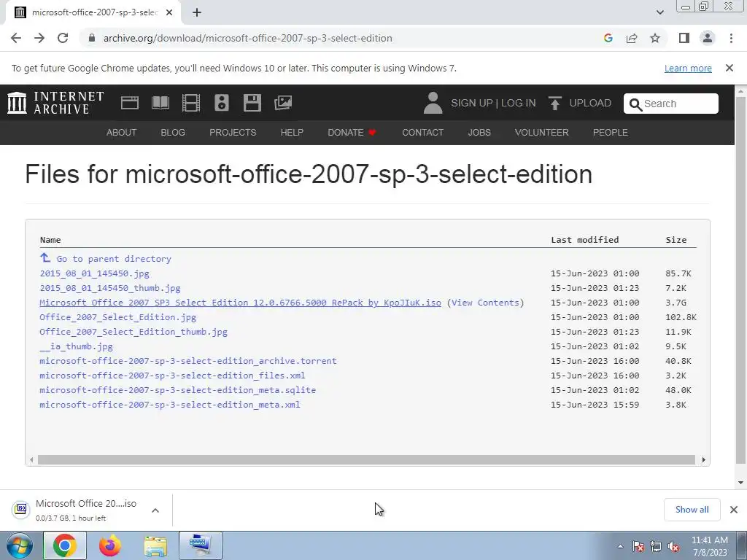Download the _archive.torrent file

[x=188, y=361]
